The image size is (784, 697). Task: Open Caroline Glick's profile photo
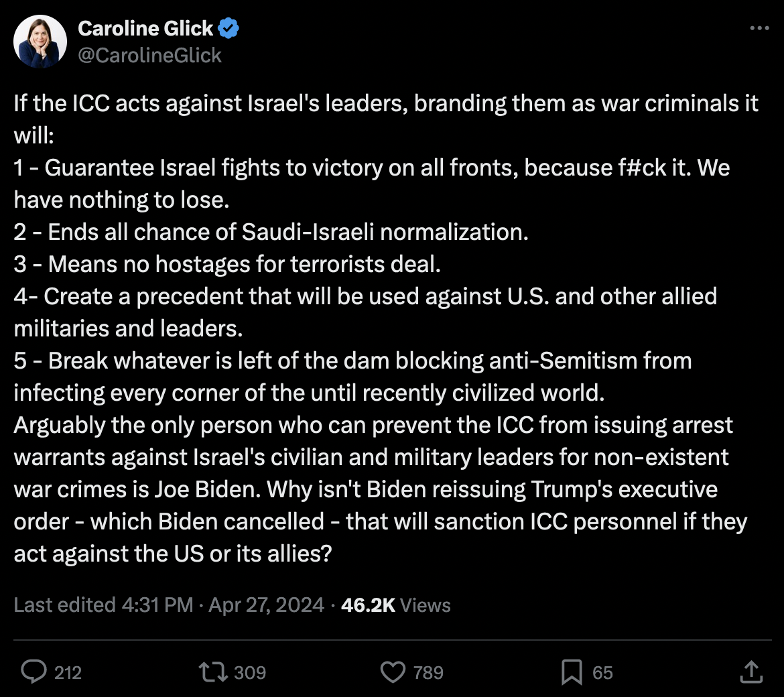pyautogui.click(x=40, y=42)
